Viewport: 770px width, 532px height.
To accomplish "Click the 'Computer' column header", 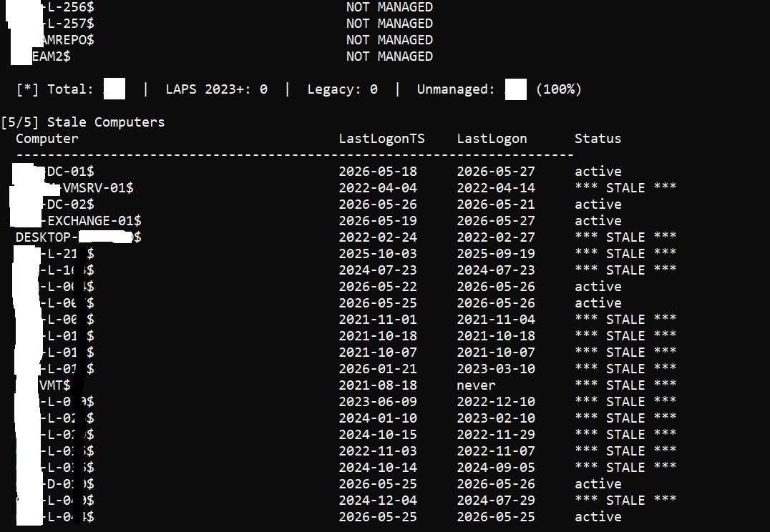I will [47, 139].
